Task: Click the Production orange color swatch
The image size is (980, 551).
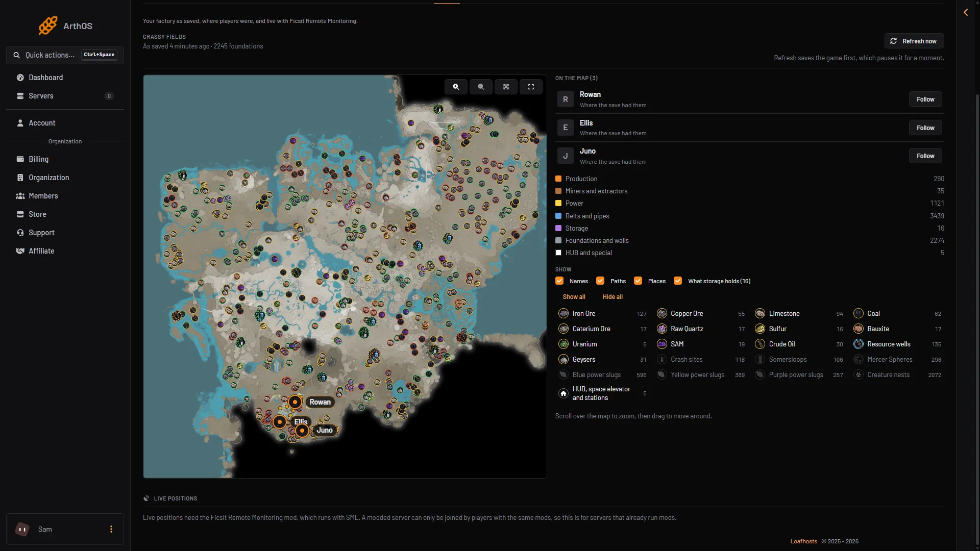Action: coord(558,179)
